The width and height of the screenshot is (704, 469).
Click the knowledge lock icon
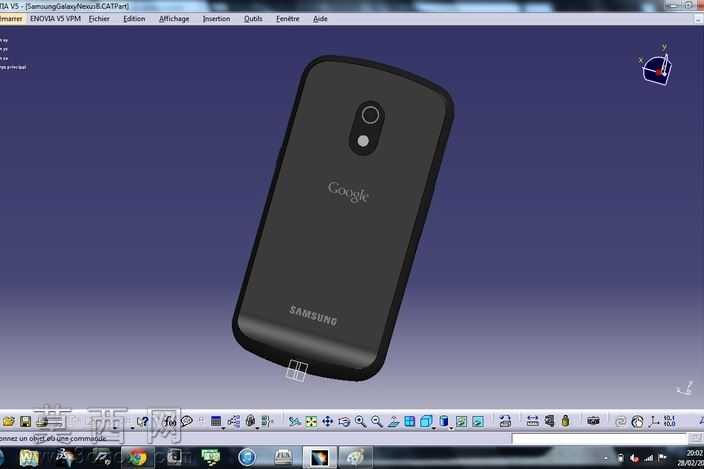(x=251, y=421)
